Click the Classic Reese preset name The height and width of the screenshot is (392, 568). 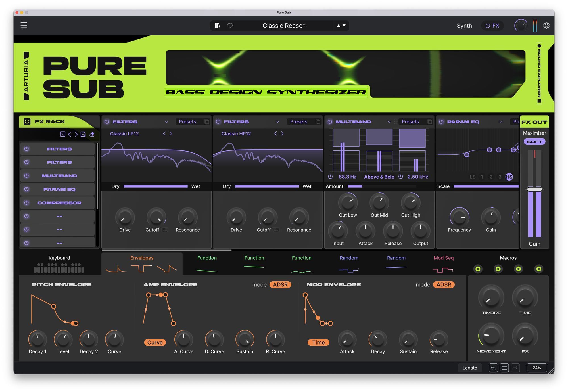(284, 26)
